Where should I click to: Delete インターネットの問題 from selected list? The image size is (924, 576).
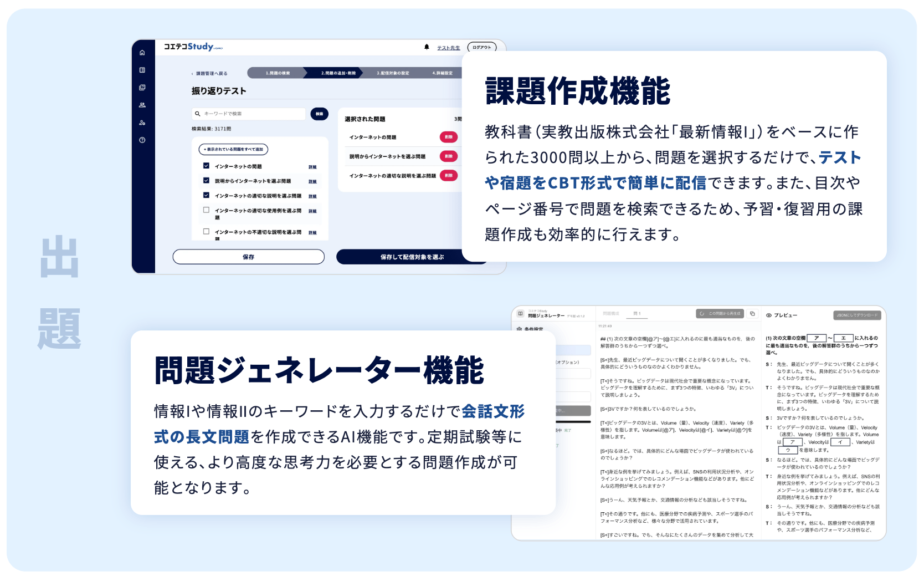449,137
